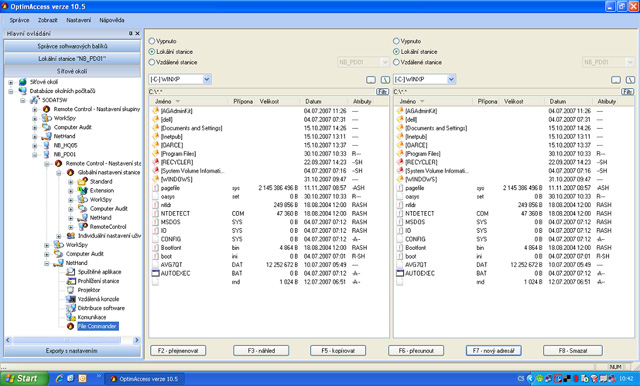This screenshot has height=386, width=640.
Task: Click RemoteControl icon under Globální nastavení
Action: click(x=83, y=226)
